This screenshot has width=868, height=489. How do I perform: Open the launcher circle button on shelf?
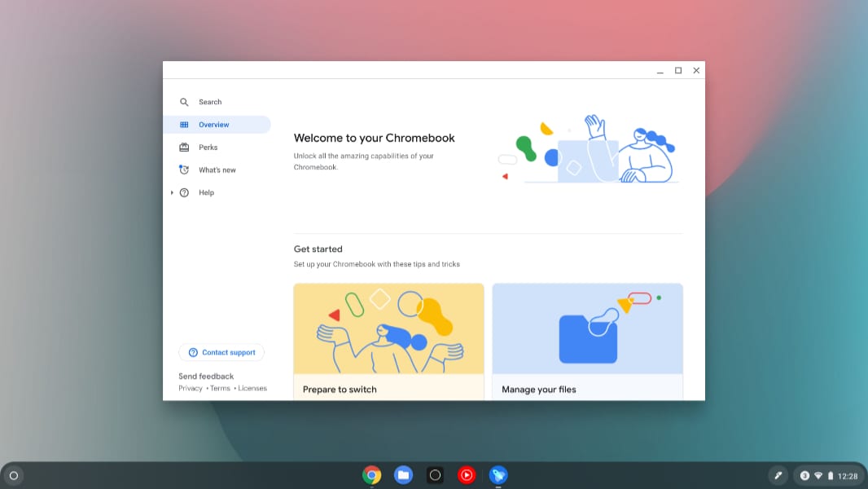[x=14, y=475]
